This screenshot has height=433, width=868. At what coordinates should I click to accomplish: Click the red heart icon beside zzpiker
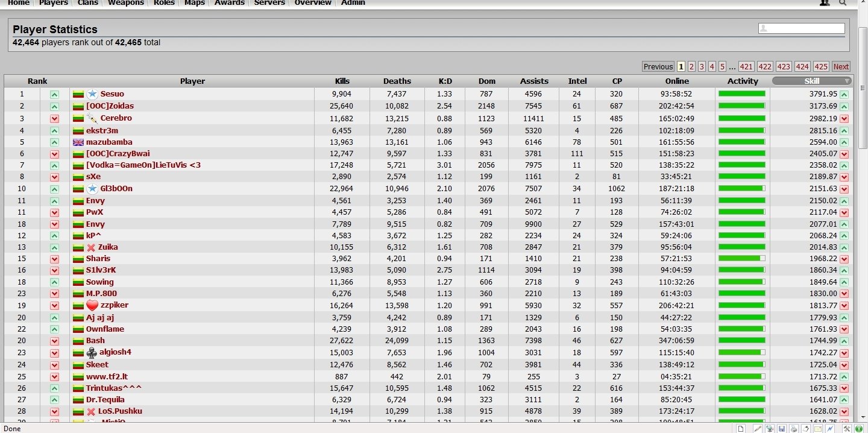coord(92,305)
